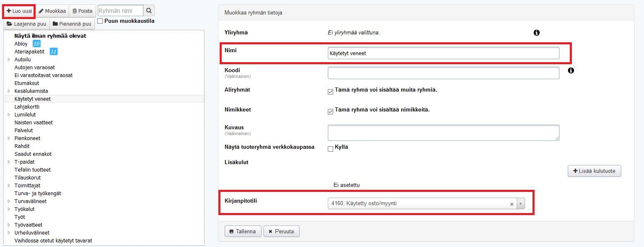Enable Puun muokkaustila checkbox

100,21
